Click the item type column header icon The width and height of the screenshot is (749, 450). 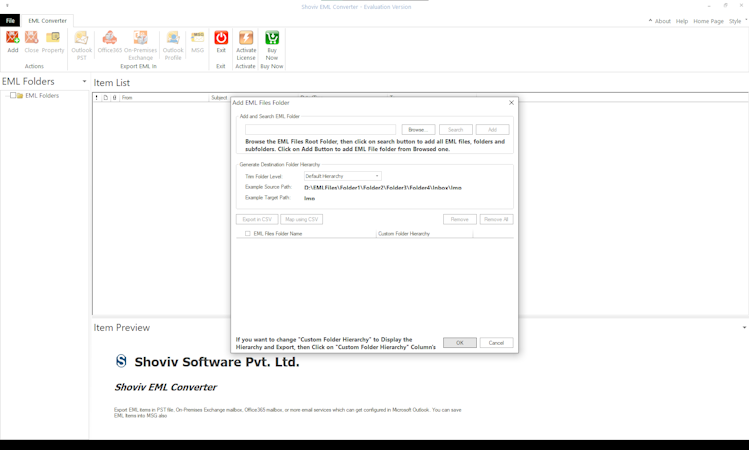pos(106,97)
